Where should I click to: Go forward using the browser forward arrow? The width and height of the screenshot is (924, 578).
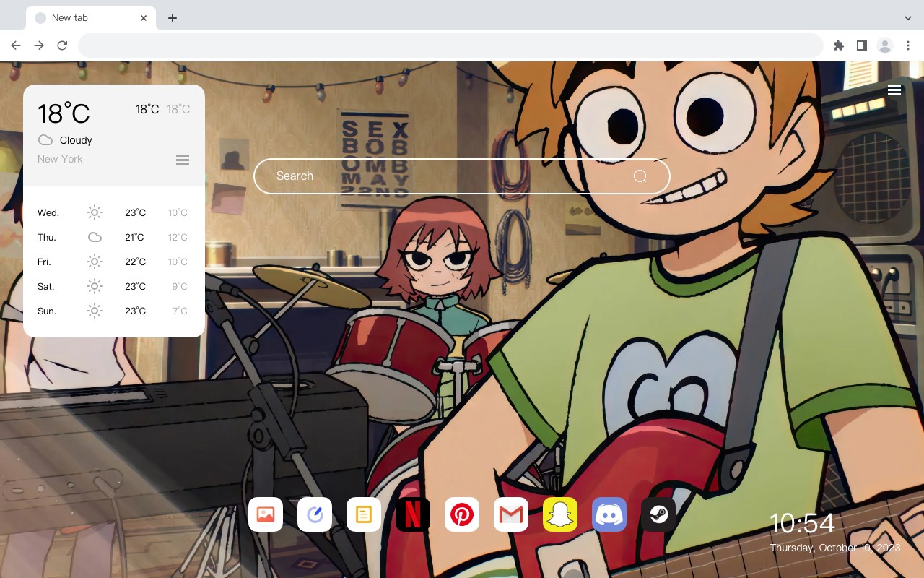tap(39, 46)
